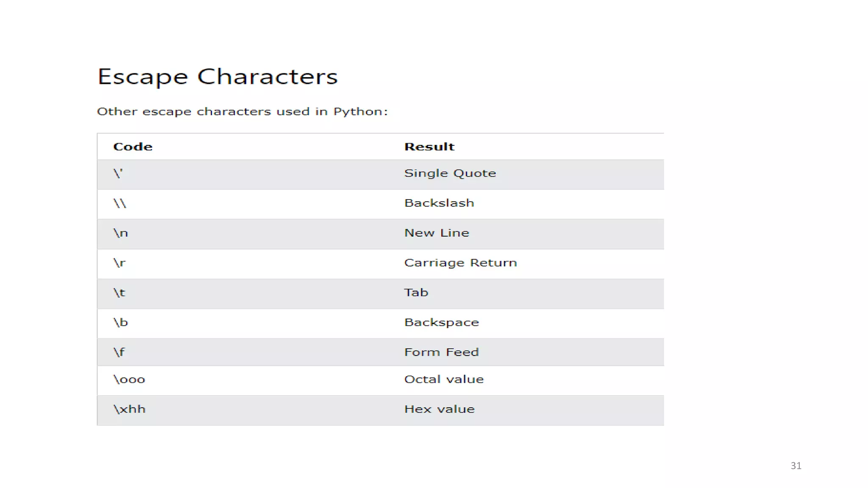Click the "Tab" result text
This screenshot has width=868, height=488.
point(416,293)
